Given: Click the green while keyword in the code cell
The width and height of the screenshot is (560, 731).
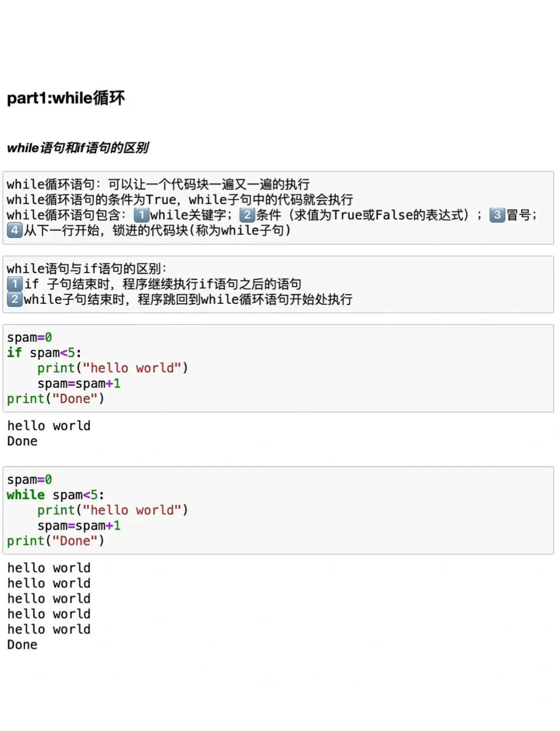Looking at the screenshot, I should click(x=25, y=495).
